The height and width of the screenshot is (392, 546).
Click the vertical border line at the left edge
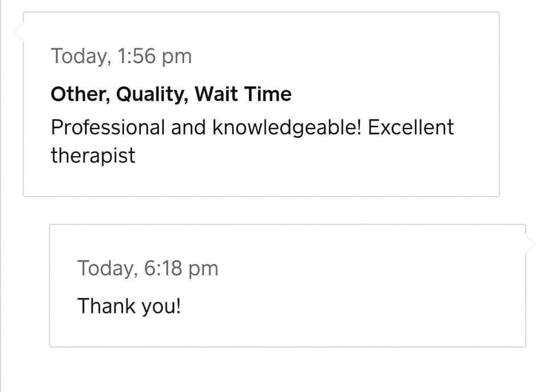pos(1,196)
